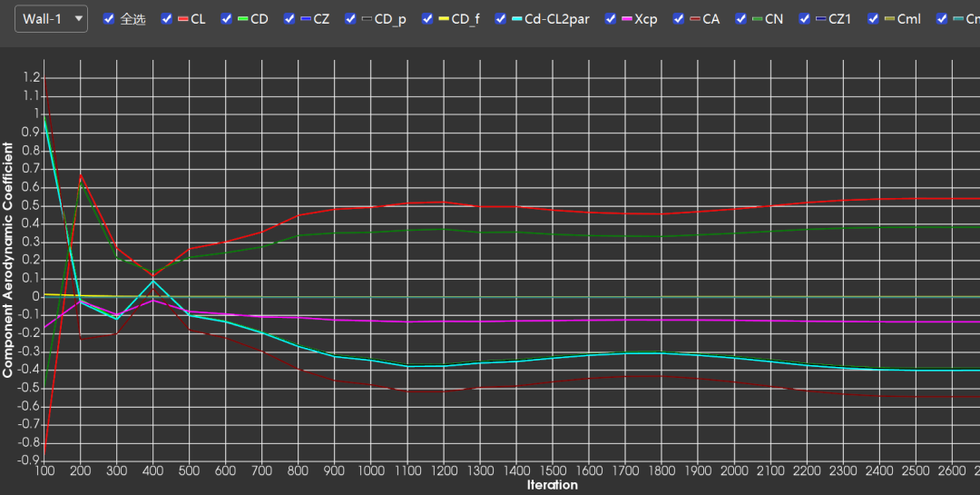Toggle the CN series checkbox

pos(740,19)
